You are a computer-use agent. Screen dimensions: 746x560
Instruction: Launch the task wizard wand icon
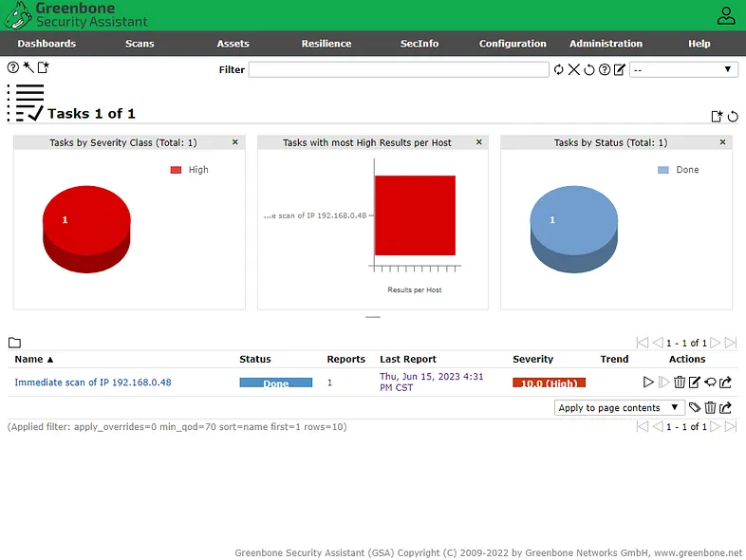coord(28,67)
